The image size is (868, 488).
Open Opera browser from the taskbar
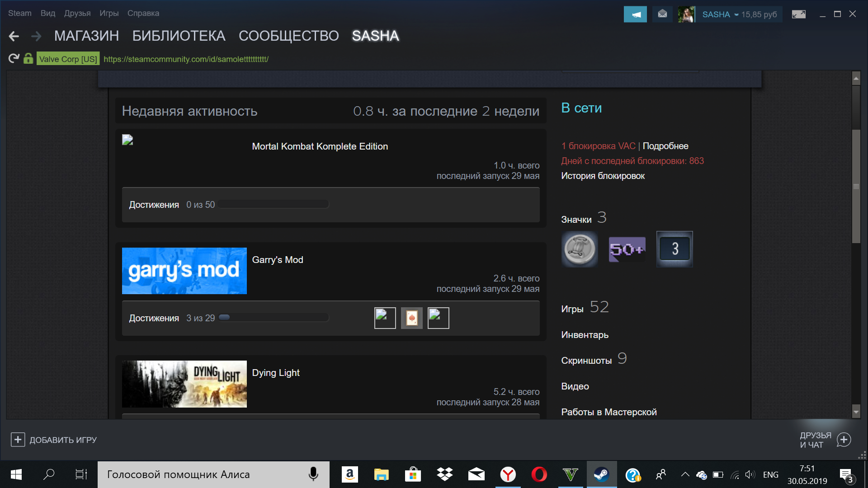point(539,474)
